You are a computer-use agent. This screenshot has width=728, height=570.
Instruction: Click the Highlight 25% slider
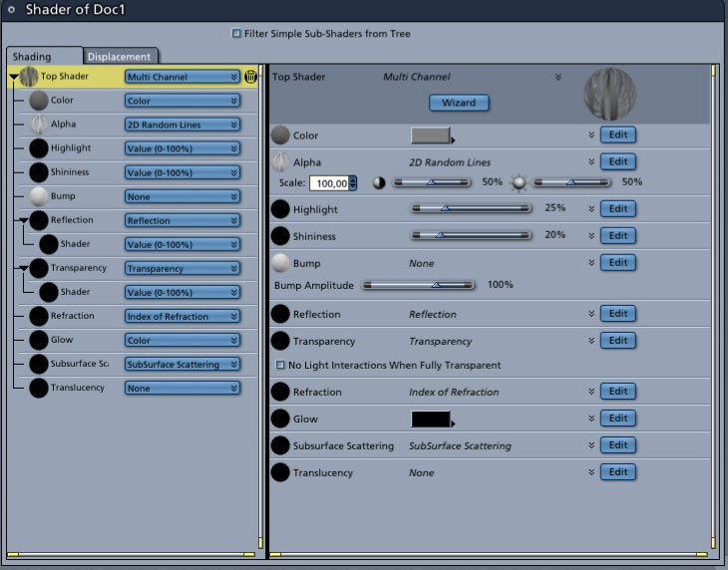pos(472,208)
